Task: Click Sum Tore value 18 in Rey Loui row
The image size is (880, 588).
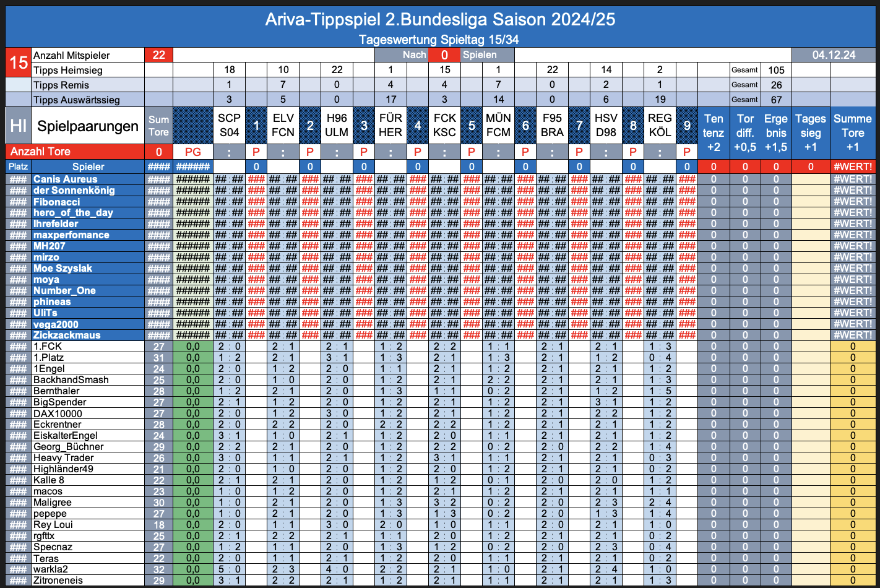Action: (159, 524)
